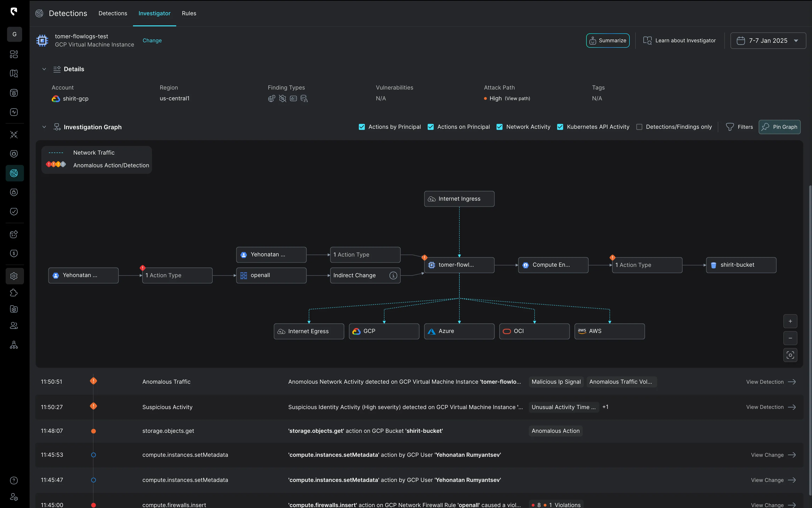This screenshot has height=508, width=812.
Task: Switch to the Rules tab
Action: point(189,13)
